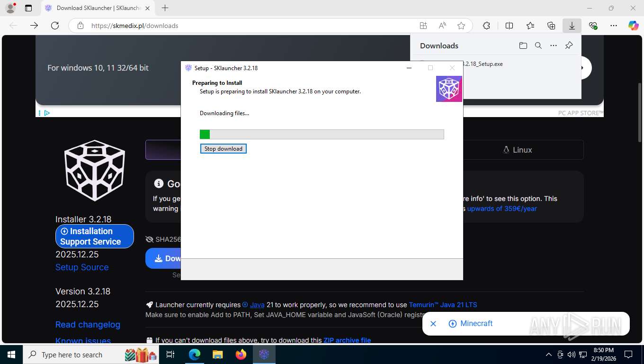Open the upwards of 359€/year link
Screen dimensions: 644x364
[x=502, y=209]
